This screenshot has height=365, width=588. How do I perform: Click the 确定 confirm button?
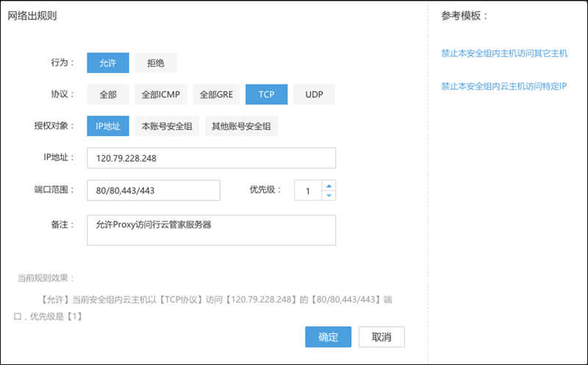(328, 337)
